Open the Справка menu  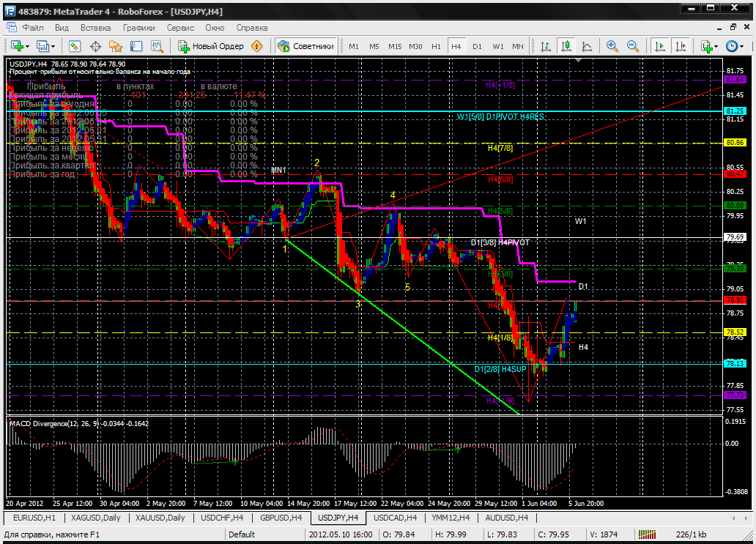coord(252,28)
